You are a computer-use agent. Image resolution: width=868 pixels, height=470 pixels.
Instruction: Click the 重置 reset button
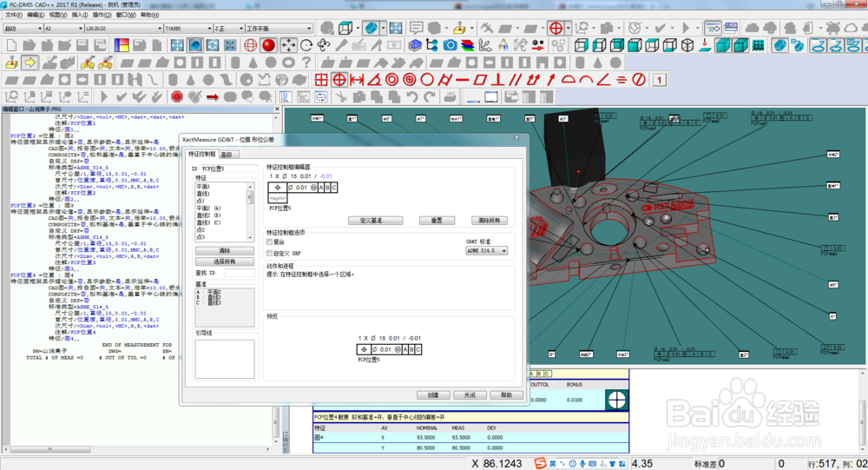437,221
